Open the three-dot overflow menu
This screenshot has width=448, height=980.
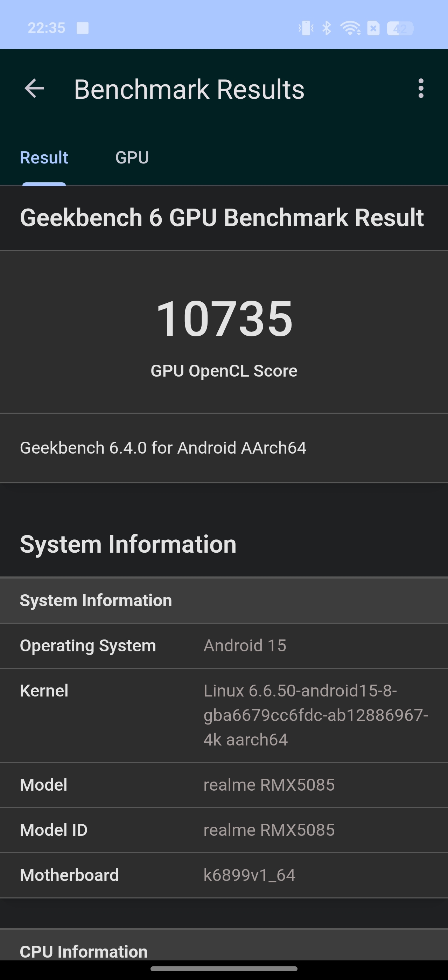[421, 89]
